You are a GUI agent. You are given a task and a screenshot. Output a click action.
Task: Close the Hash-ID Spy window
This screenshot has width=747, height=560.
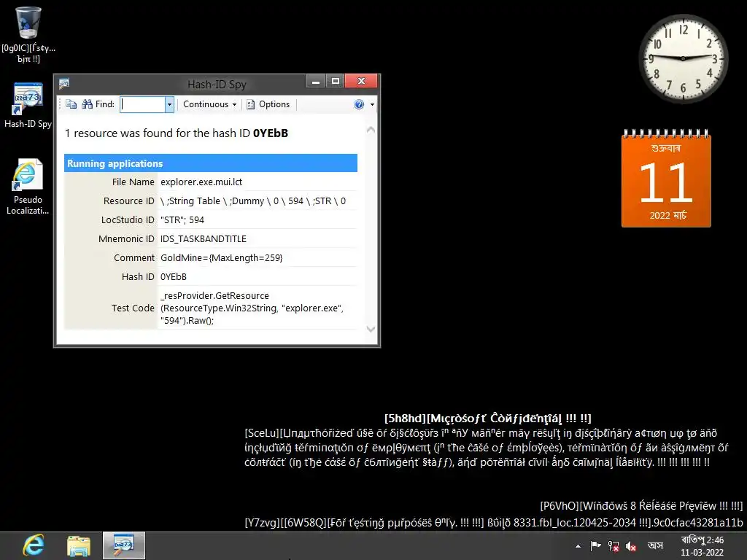click(x=361, y=81)
